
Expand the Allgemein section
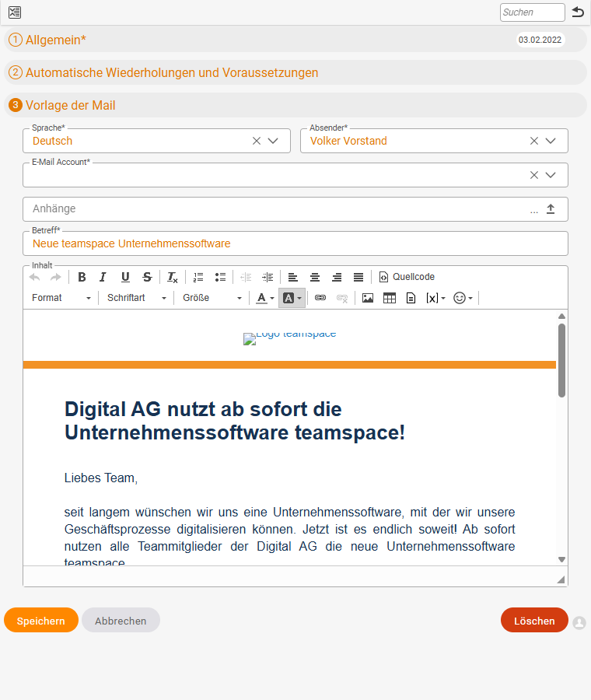pos(295,40)
